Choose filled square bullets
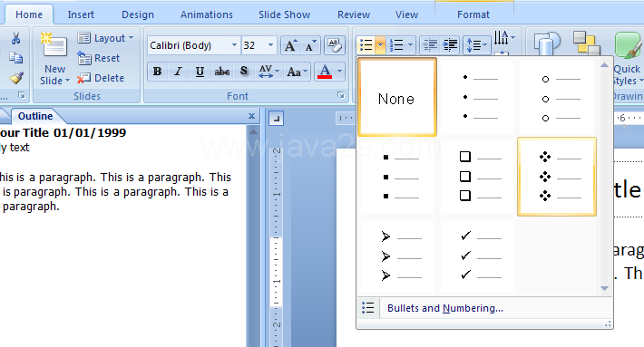The height and width of the screenshot is (347, 644). [396, 177]
